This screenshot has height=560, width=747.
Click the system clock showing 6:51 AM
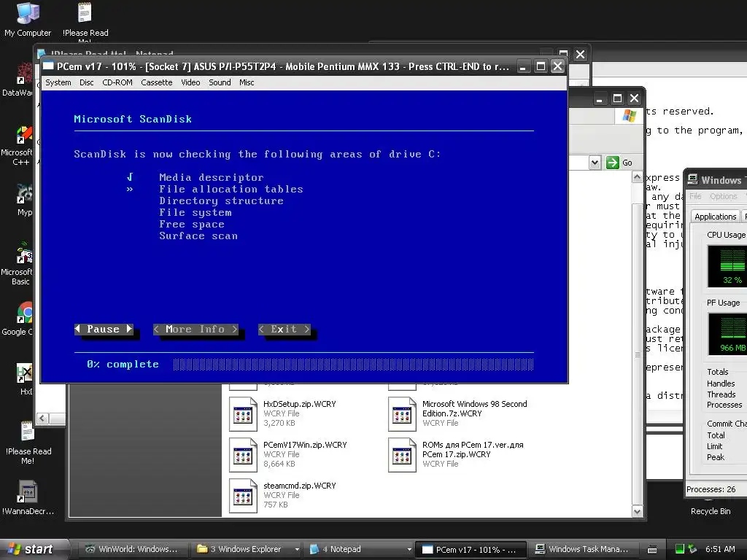point(720,549)
